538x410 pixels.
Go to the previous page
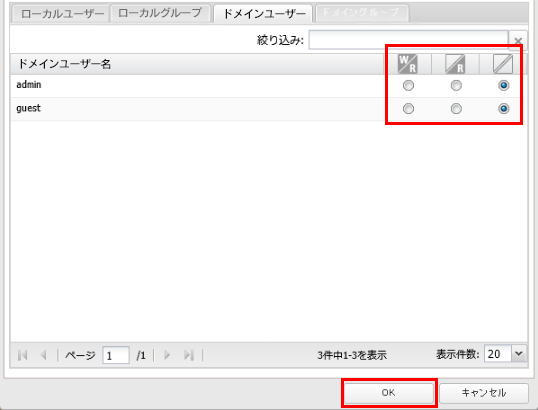[44, 355]
